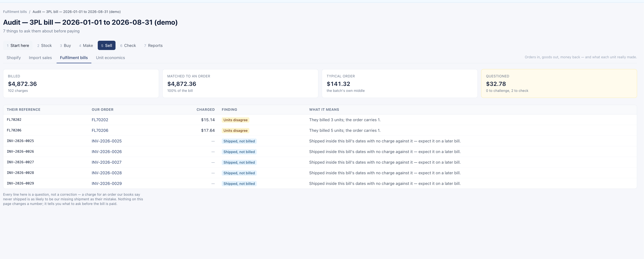The image size is (644, 259).
Task: Click the Our Order column header
Action: click(x=103, y=110)
